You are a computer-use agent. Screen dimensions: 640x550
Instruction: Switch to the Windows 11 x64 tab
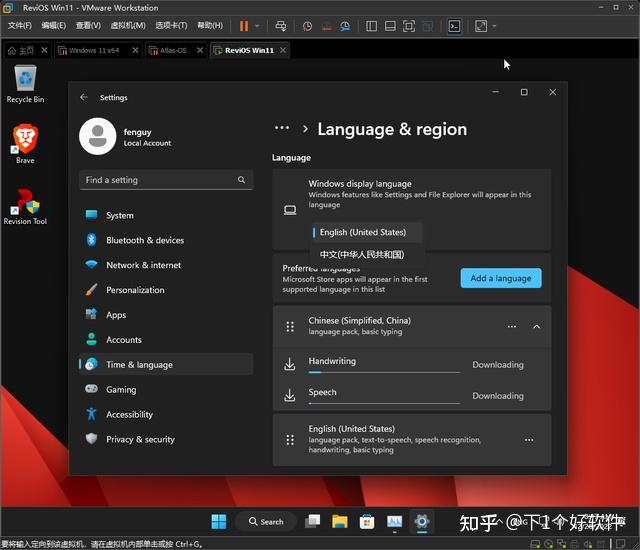pyautogui.click(x=93, y=51)
